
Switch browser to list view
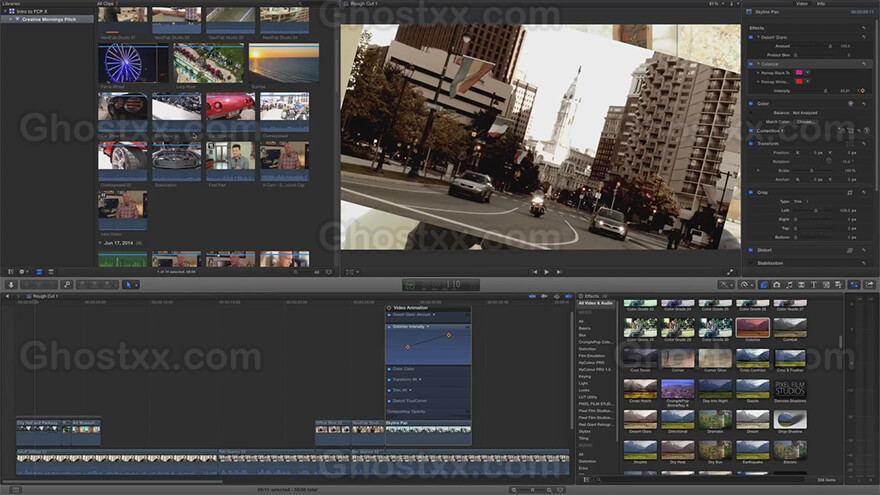pos(51,272)
